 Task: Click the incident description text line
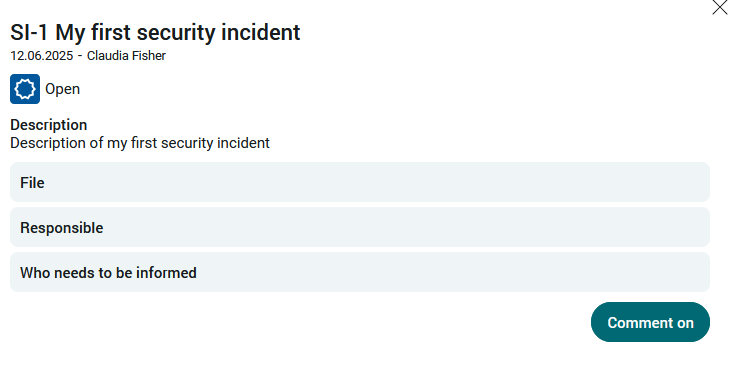(x=140, y=143)
